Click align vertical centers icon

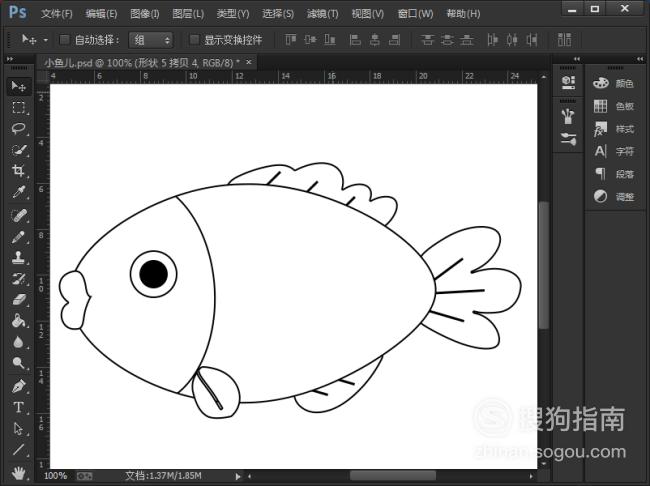[x=310, y=40]
